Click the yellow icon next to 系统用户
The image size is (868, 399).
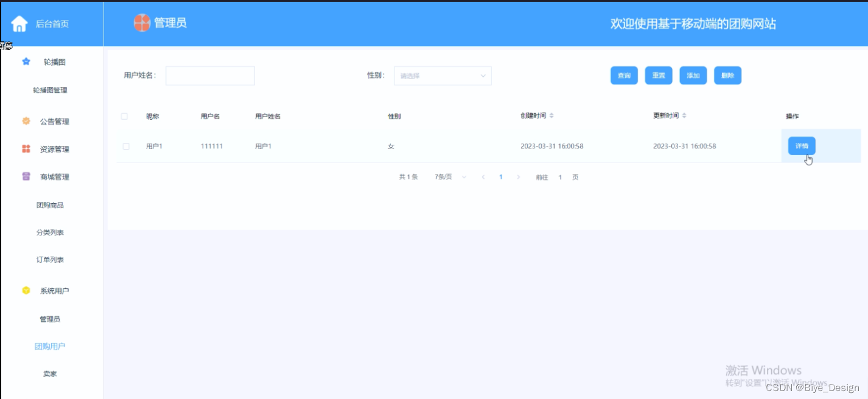(x=26, y=291)
